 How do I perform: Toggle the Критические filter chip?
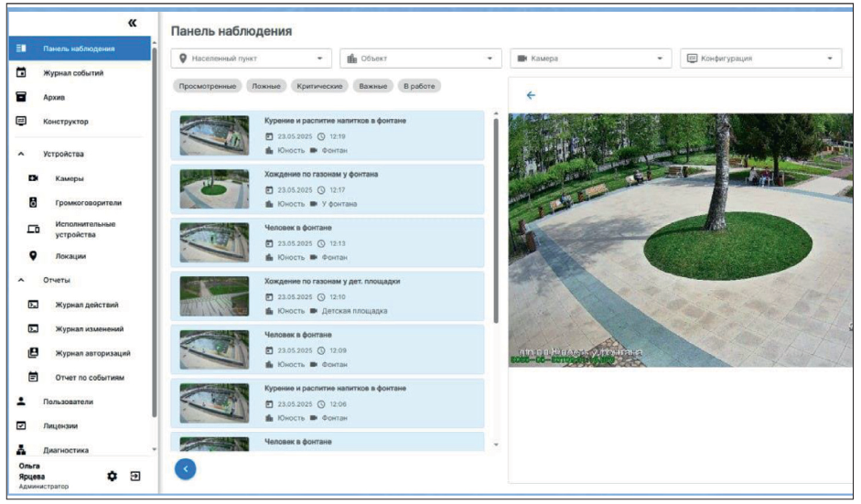coord(318,86)
